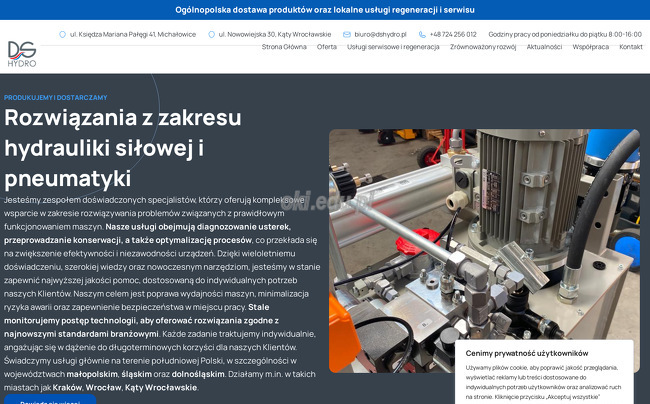The image size is (650, 404).
Task: Go to the Kontakt page
Action: point(631,47)
